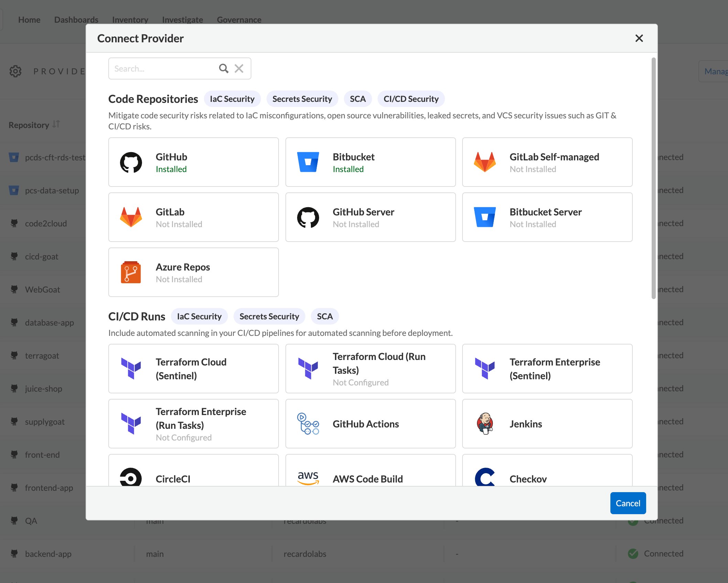This screenshot has width=728, height=583.
Task: Click the Inventory menu tab
Action: [x=131, y=20]
